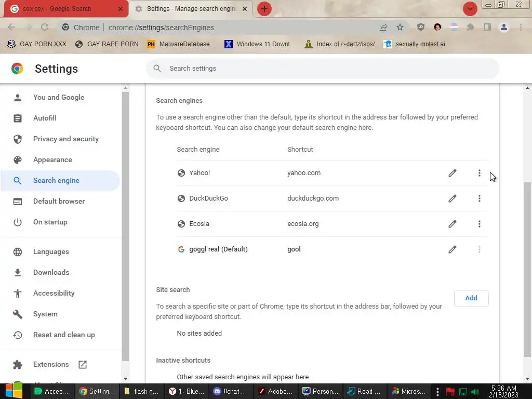Screen dimensions: 532x399
Task: Toggle the browser side panel
Action: 487,27
